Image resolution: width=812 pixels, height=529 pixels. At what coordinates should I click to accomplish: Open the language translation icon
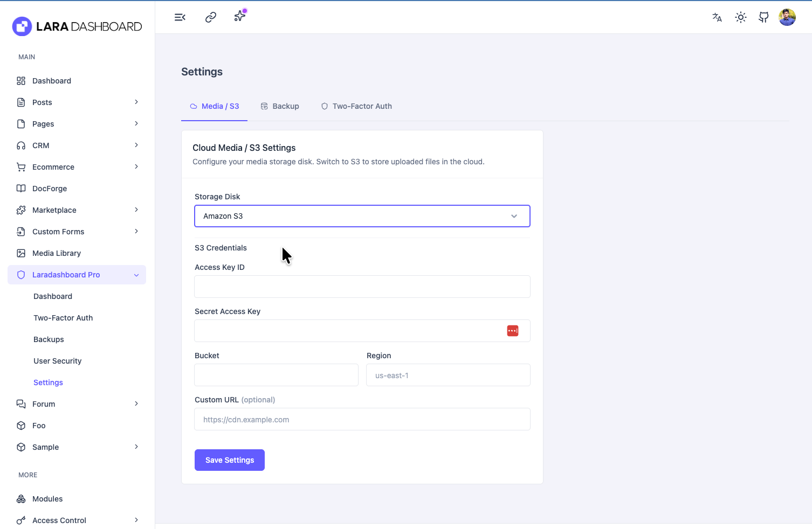[717, 17]
